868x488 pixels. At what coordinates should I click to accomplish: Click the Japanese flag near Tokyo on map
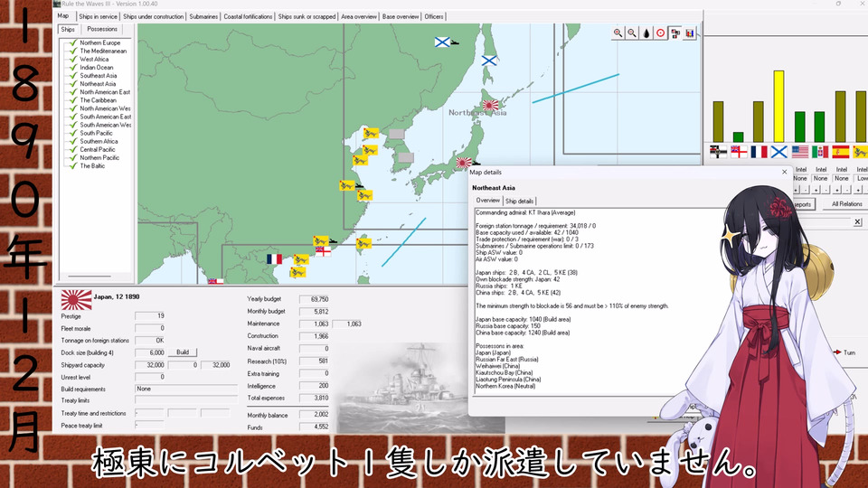point(463,162)
